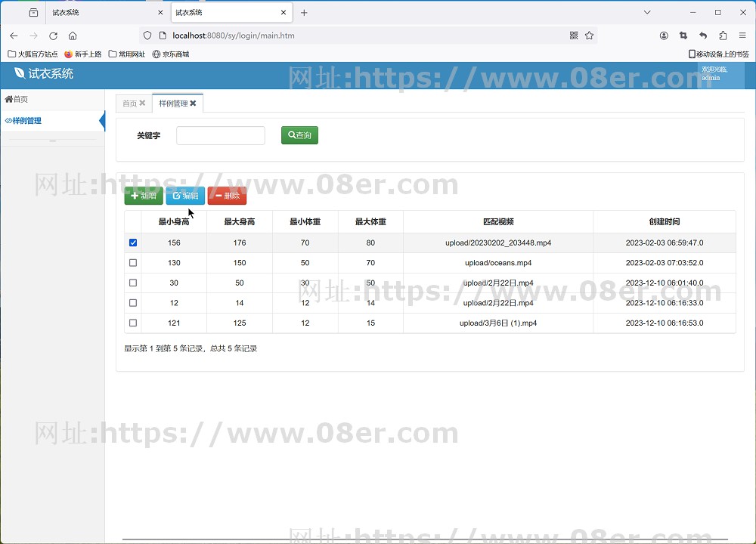
Task: Close the active 试衣系统 browser tab
Action: point(283,13)
